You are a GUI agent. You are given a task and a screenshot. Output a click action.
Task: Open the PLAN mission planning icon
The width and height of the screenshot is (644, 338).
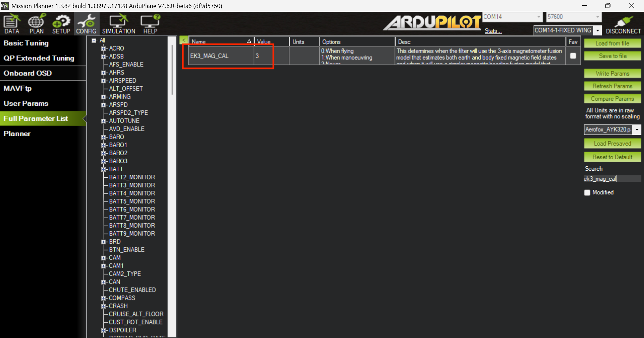(x=36, y=24)
